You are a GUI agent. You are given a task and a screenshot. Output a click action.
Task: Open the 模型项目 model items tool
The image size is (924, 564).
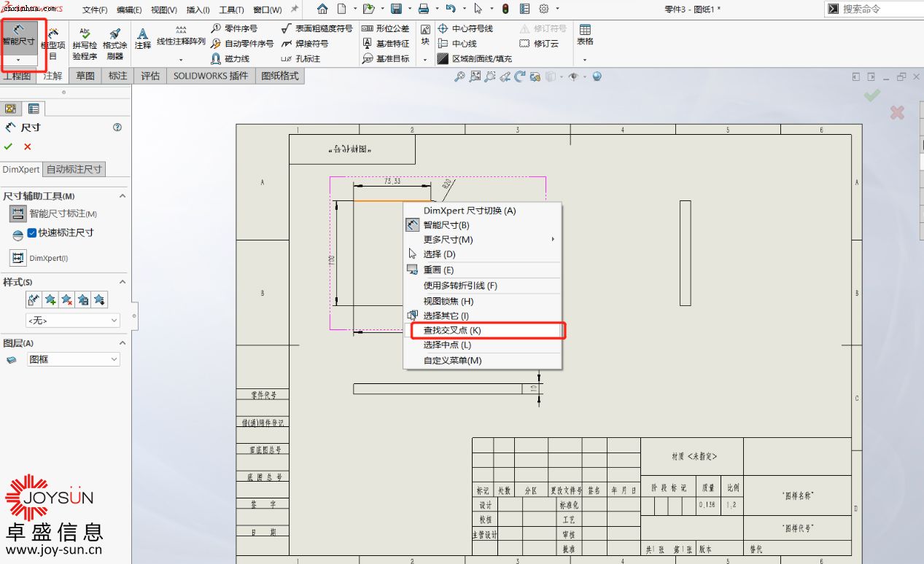coord(53,44)
